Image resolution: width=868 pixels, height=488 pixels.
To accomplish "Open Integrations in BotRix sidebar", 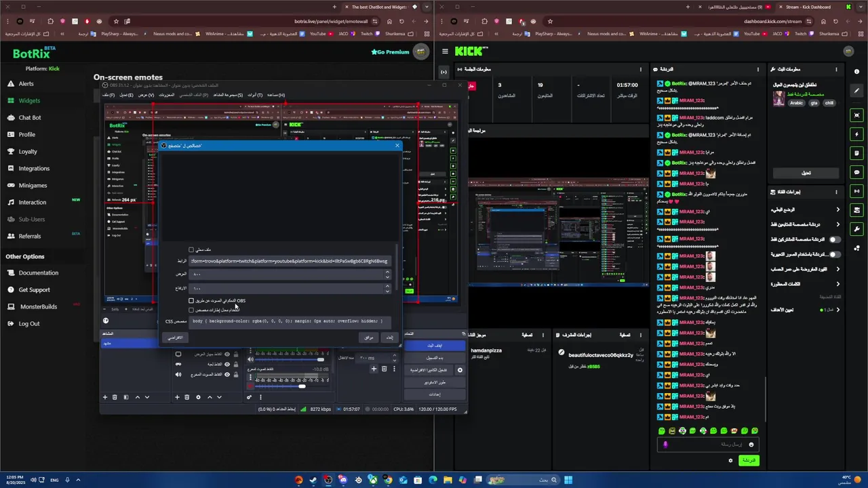I will tap(34, 168).
